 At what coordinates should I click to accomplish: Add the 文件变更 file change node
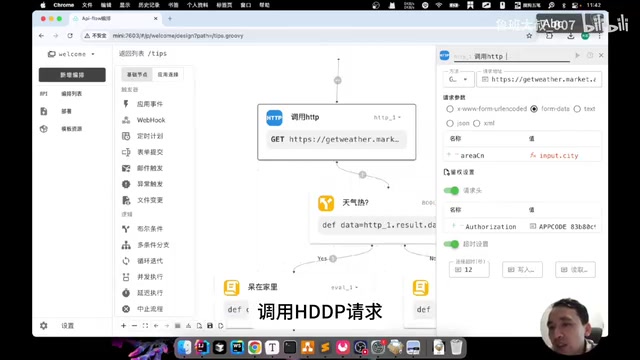(143, 200)
